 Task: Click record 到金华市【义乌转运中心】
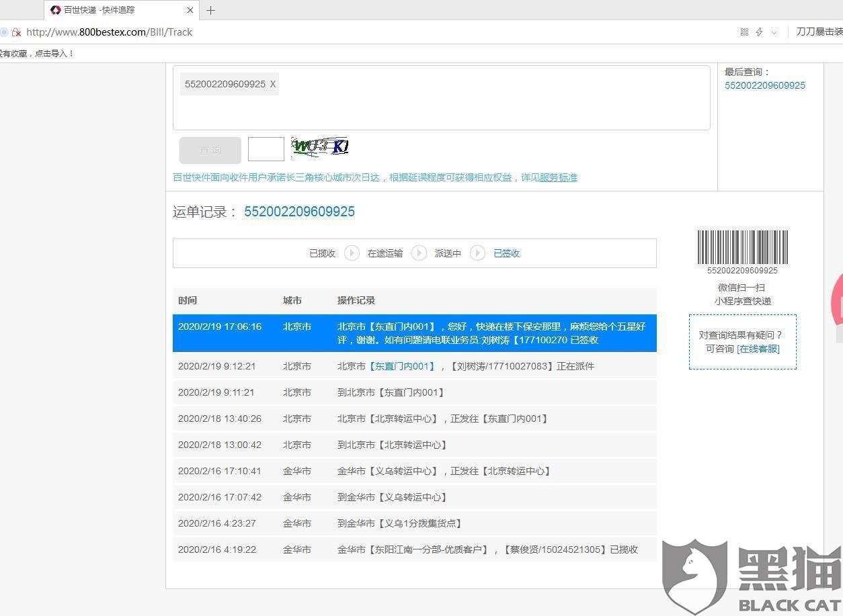coord(393,497)
